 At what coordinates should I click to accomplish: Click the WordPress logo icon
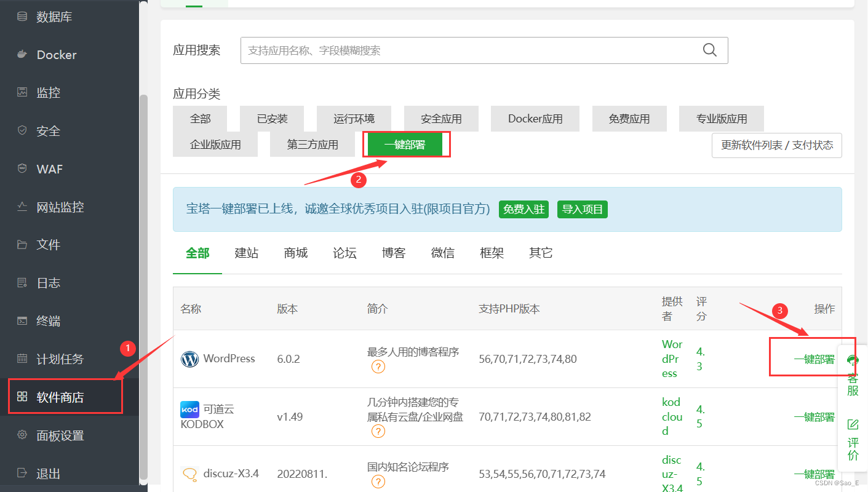pyautogui.click(x=189, y=359)
